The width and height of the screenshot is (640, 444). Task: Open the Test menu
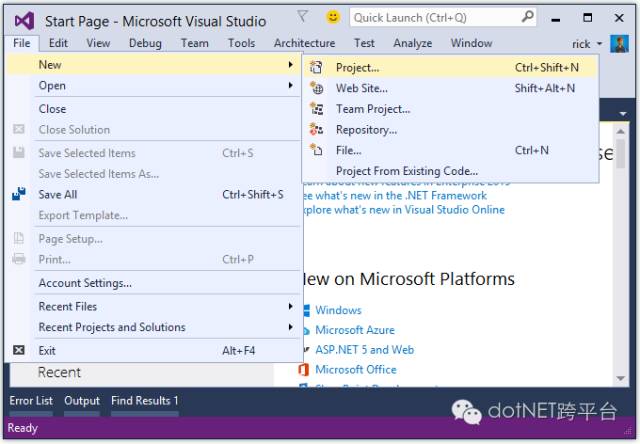point(364,43)
